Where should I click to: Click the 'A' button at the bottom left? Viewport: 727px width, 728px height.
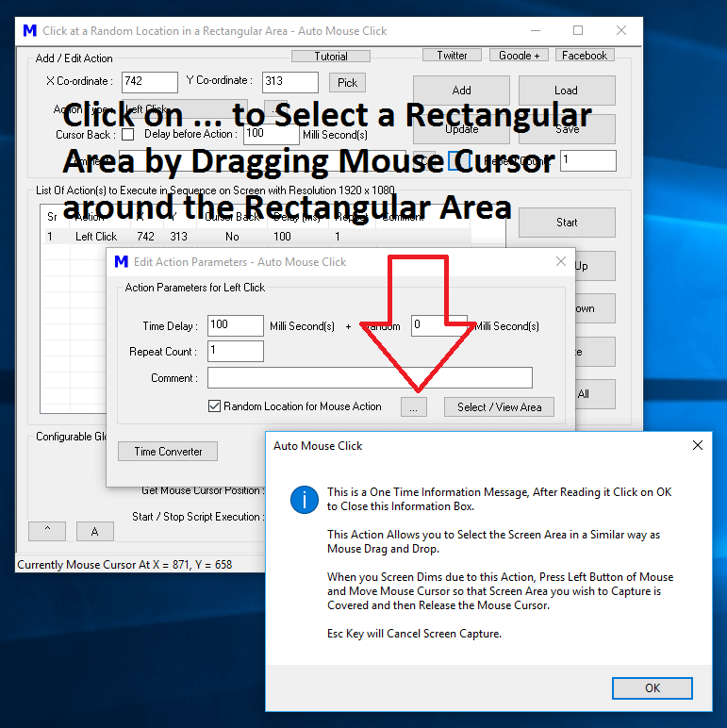(x=94, y=531)
